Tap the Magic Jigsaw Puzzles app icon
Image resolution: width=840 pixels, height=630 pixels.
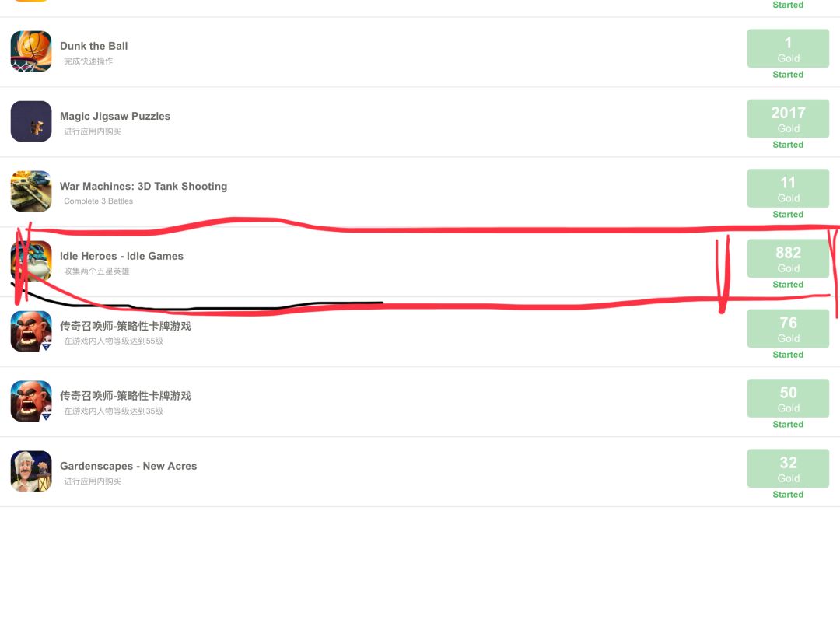coord(31,121)
